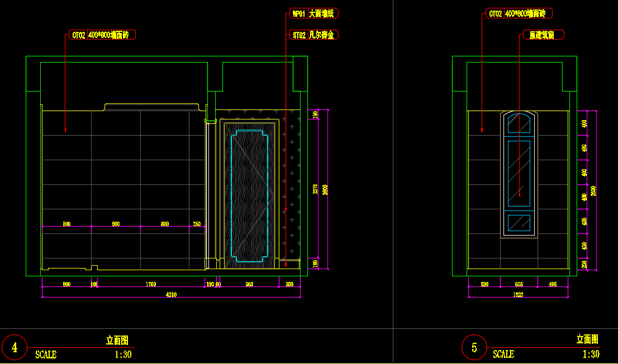Click the CT02 tile tag on right elevation

[x=519, y=13]
